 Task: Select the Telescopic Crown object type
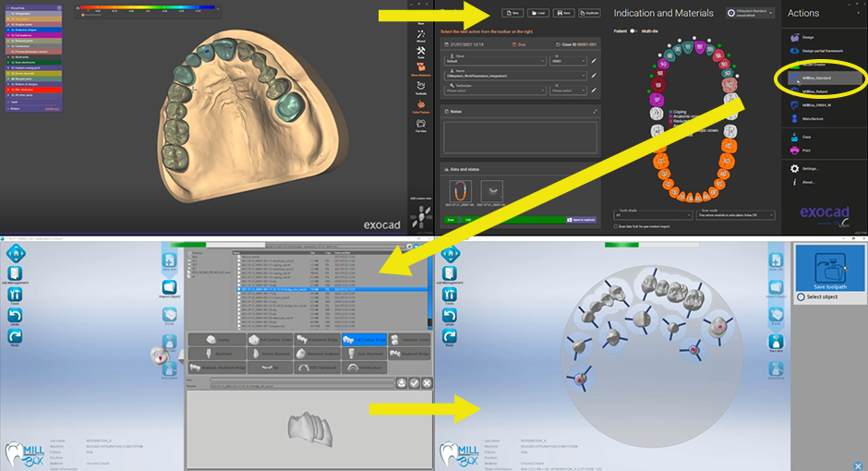[x=410, y=340]
